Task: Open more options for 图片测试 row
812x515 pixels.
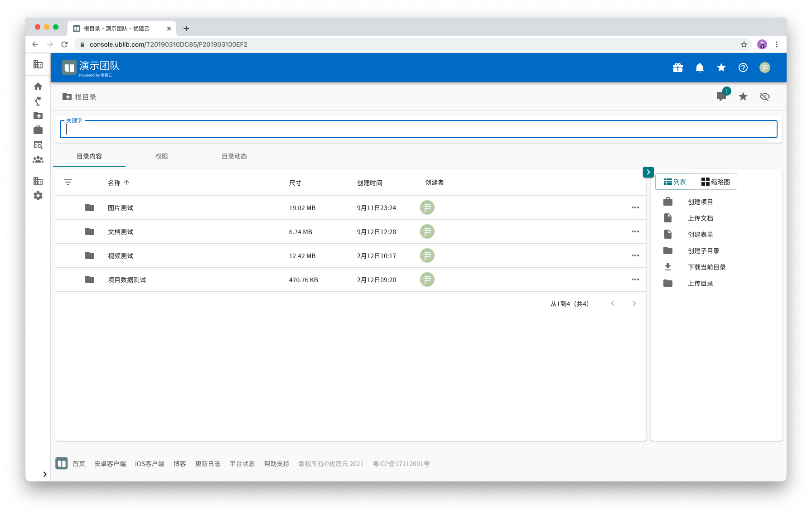Action: point(635,207)
